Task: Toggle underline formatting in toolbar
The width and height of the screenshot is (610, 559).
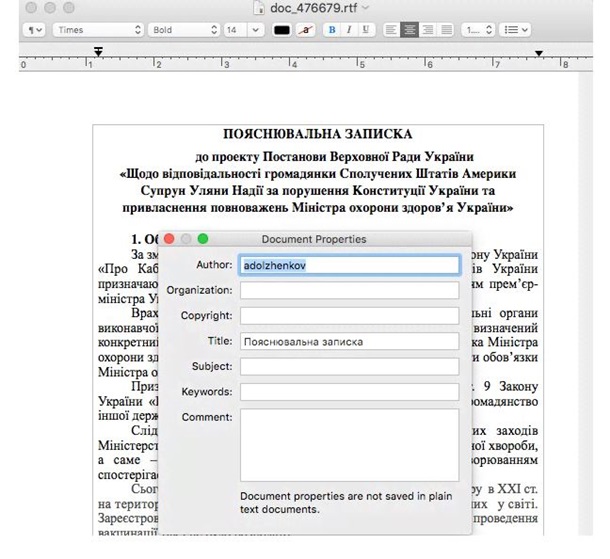Action: point(366,30)
